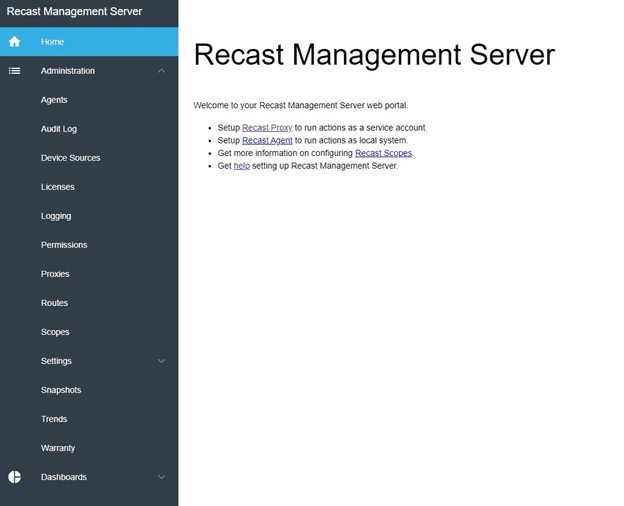624x506 pixels.
Task: Open the Warranty page
Action: [x=58, y=448]
